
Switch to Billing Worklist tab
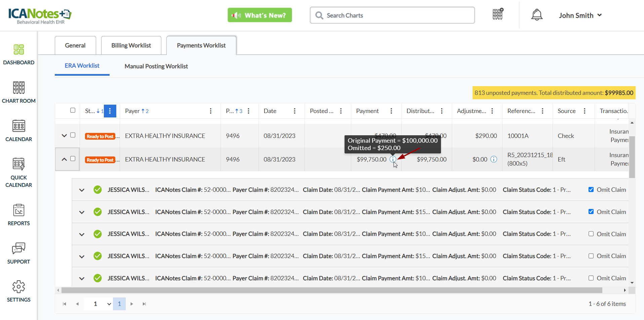point(131,45)
